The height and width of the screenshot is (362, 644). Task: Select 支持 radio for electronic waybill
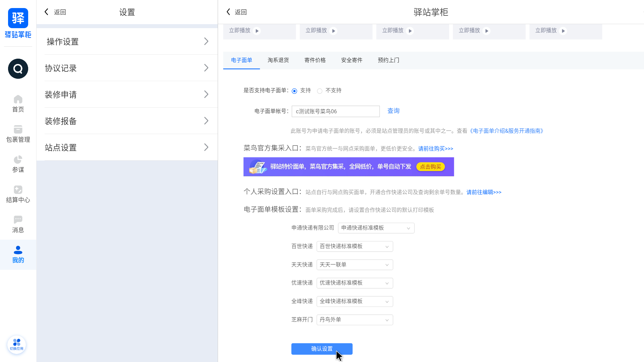[294, 91]
